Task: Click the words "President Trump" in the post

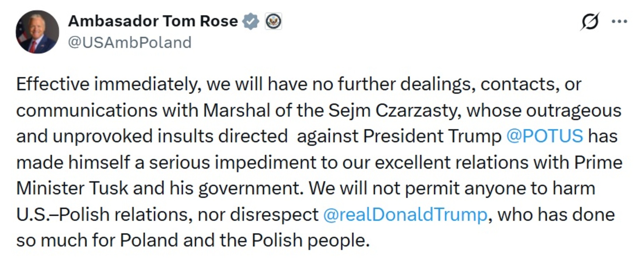Action: coord(432,136)
